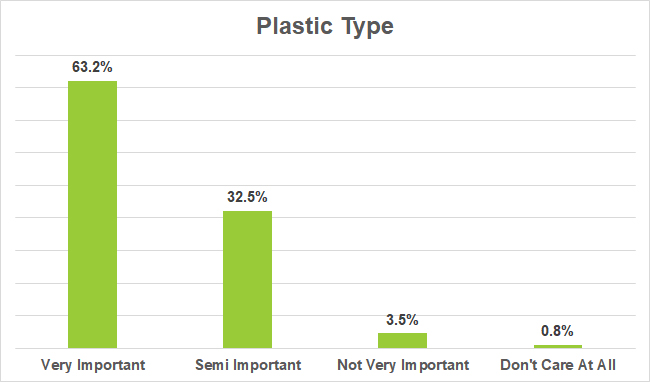Viewport: 650px width, 382px height.
Task: Select the 0.8% data label
Action: click(557, 331)
